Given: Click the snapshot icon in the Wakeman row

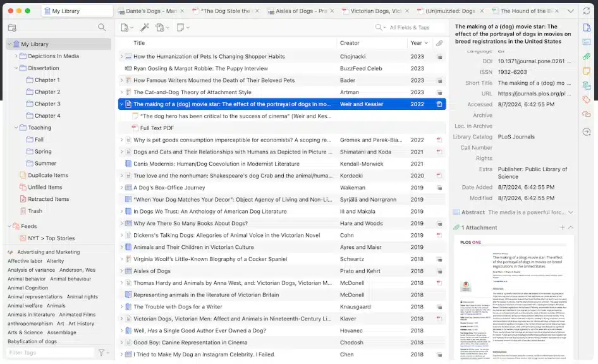Looking at the screenshot, I should 439,188.
